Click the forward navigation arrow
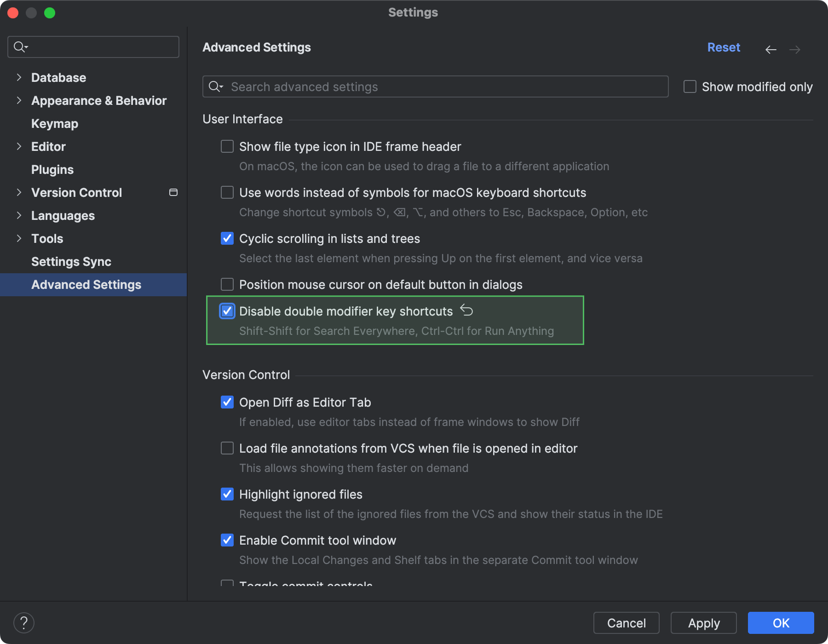 pos(795,49)
